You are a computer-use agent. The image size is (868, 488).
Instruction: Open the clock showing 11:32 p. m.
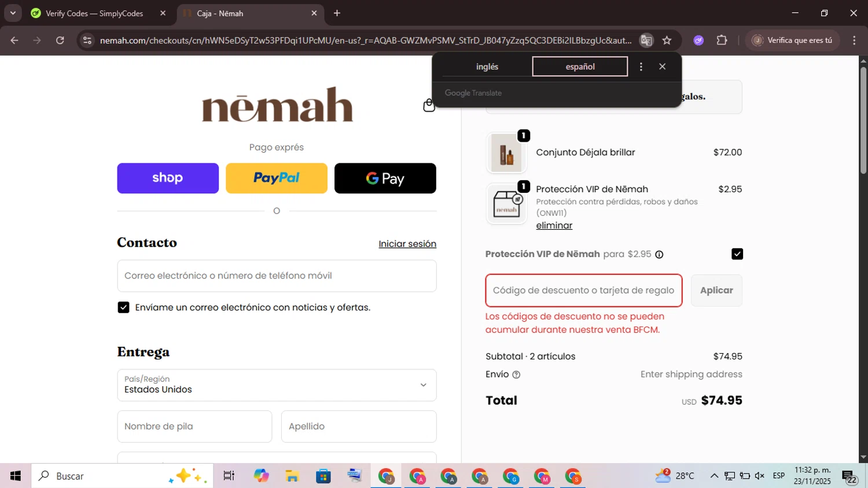pyautogui.click(x=812, y=476)
